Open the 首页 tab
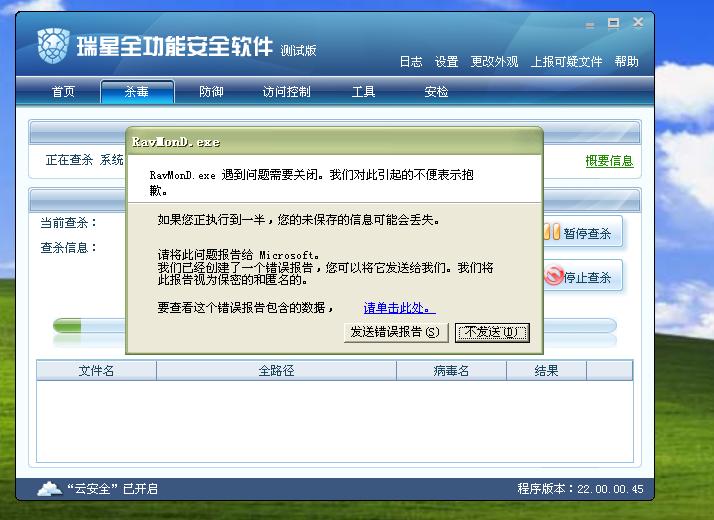 tap(63, 92)
